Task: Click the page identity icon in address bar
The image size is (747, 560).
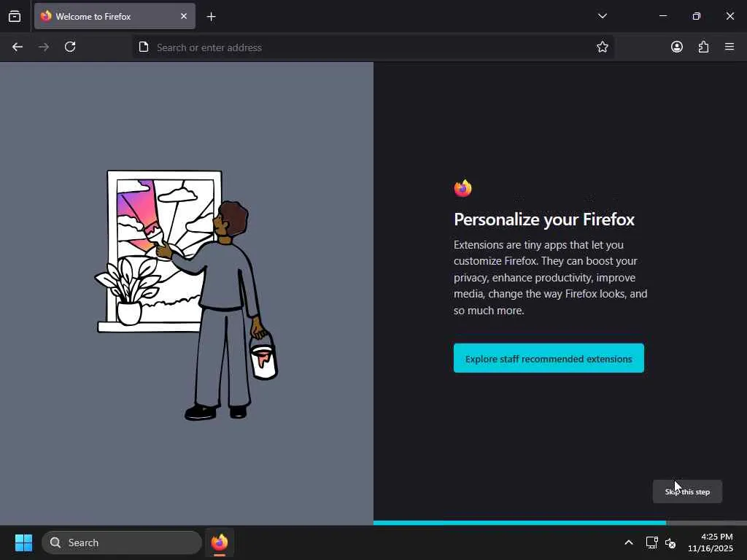Action: click(144, 47)
